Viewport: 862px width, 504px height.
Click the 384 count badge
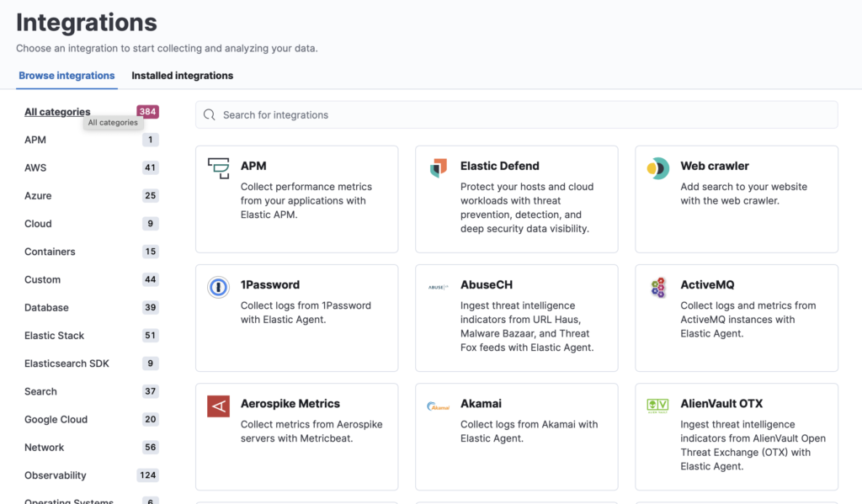click(x=146, y=111)
